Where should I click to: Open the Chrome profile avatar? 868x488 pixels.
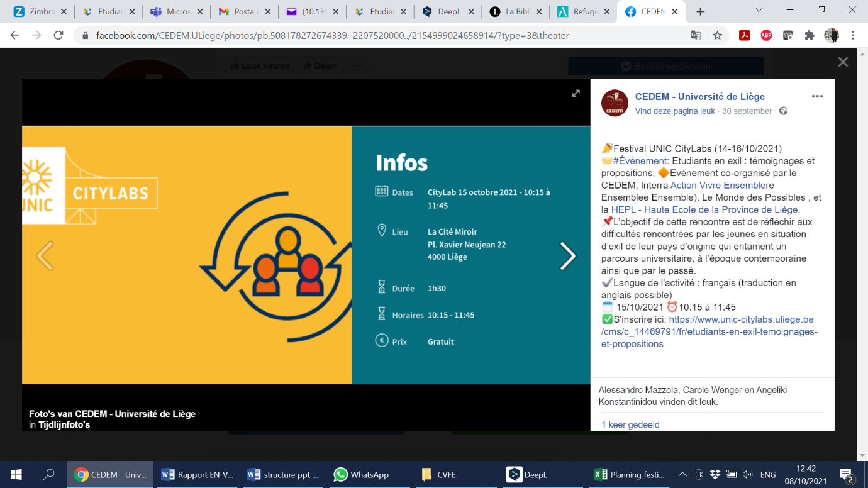(x=832, y=36)
